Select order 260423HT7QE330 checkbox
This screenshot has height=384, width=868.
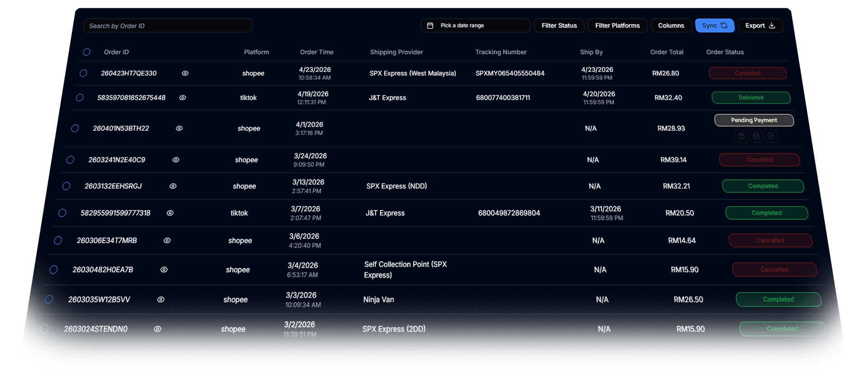83,73
